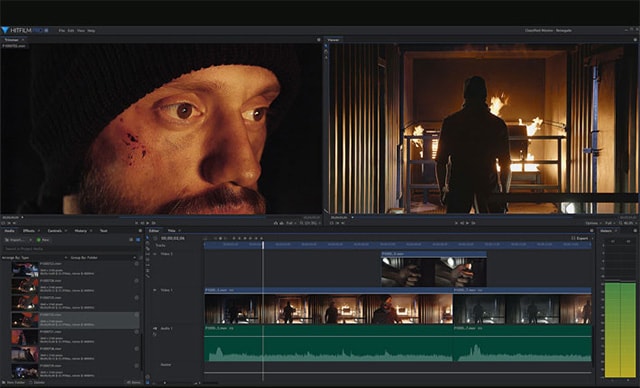This screenshot has height=388, width=640.
Task: Toggle link icon under Audio 1
Action: tap(154, 334)
